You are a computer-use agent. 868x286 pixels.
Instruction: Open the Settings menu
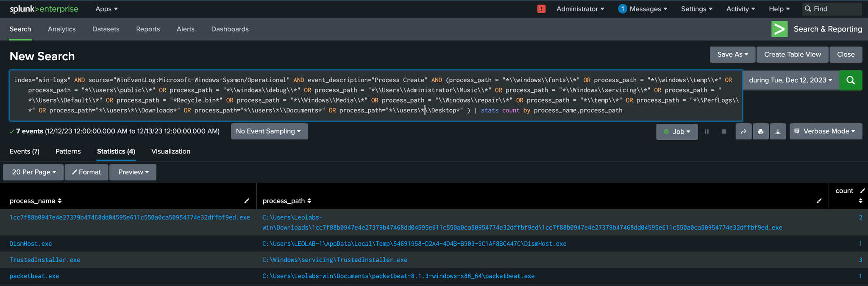tap(697, 9)
